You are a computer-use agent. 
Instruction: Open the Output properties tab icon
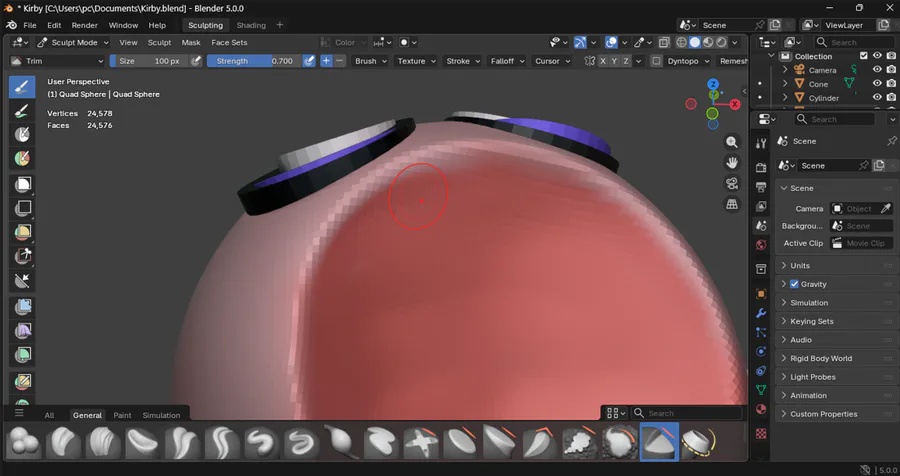tap(761, 187)
